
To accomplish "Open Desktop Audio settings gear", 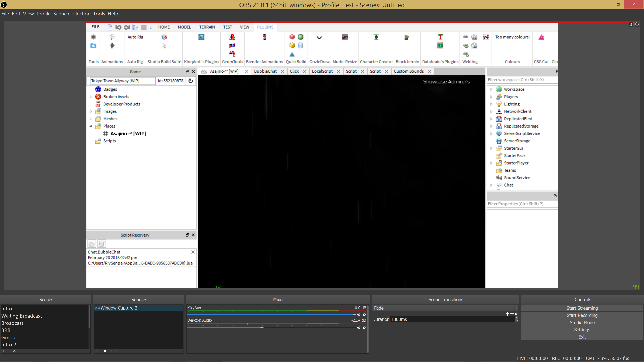I will coord(364,327).
